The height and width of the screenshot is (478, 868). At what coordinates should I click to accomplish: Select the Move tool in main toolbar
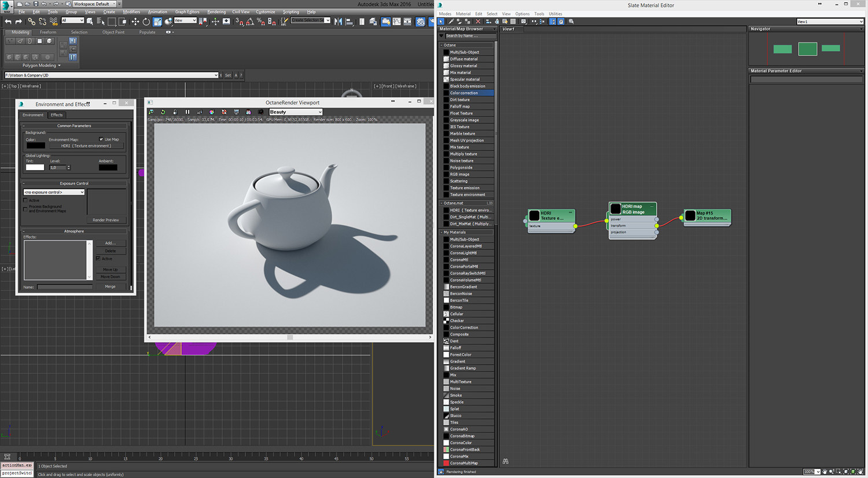click(x=135, y=21)
